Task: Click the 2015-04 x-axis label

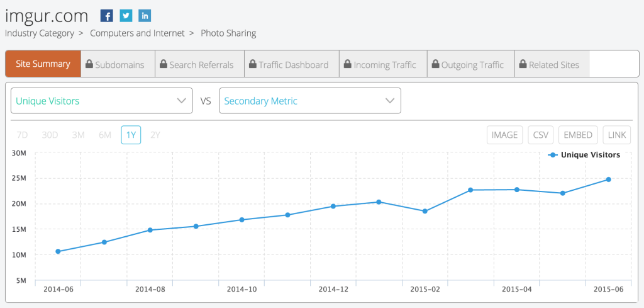Action: click(x=517, y=290)
